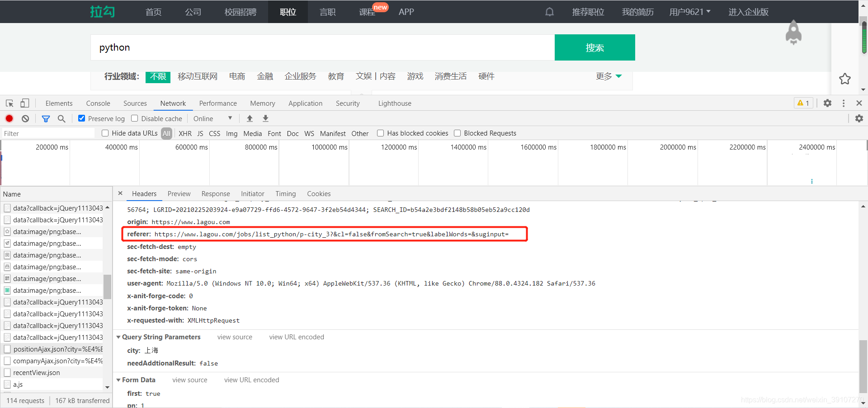Image resolution: width=868 pixels, height=408 pixels.
Task: Open the Lighthouse tab
Action: coord(395,103)
